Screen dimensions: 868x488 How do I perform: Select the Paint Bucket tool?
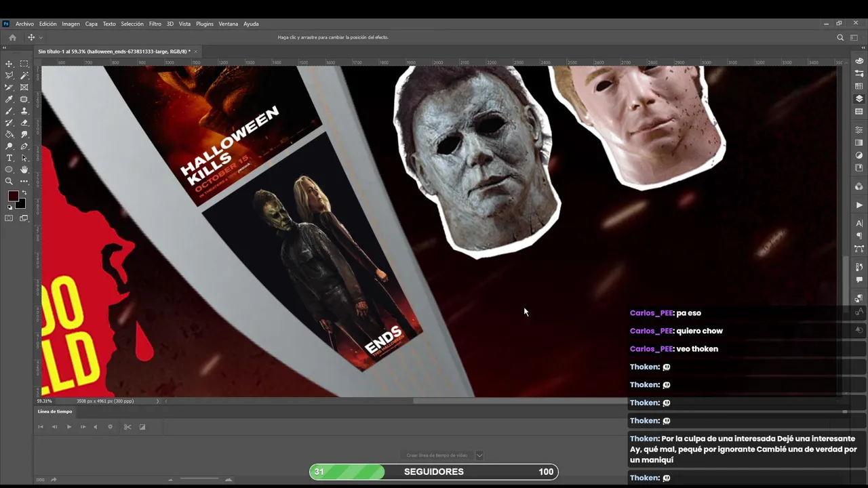point(9,134)
